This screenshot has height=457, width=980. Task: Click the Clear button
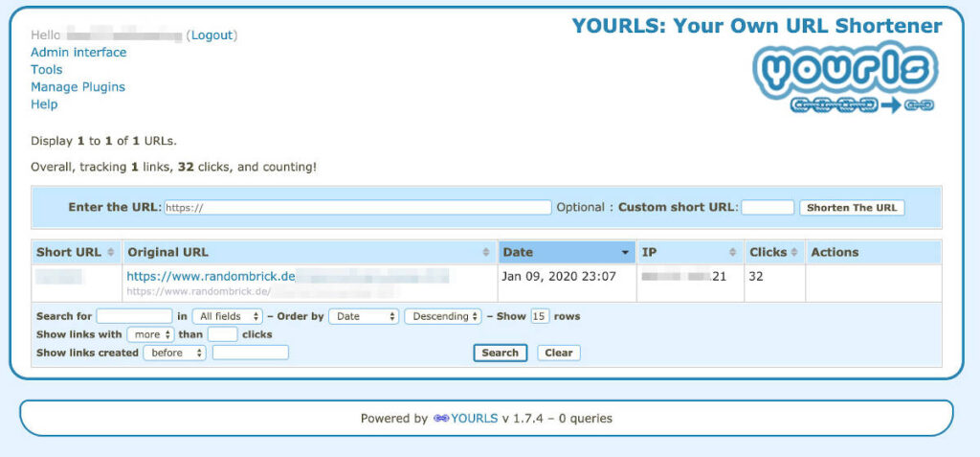click(x=559, y=354)
